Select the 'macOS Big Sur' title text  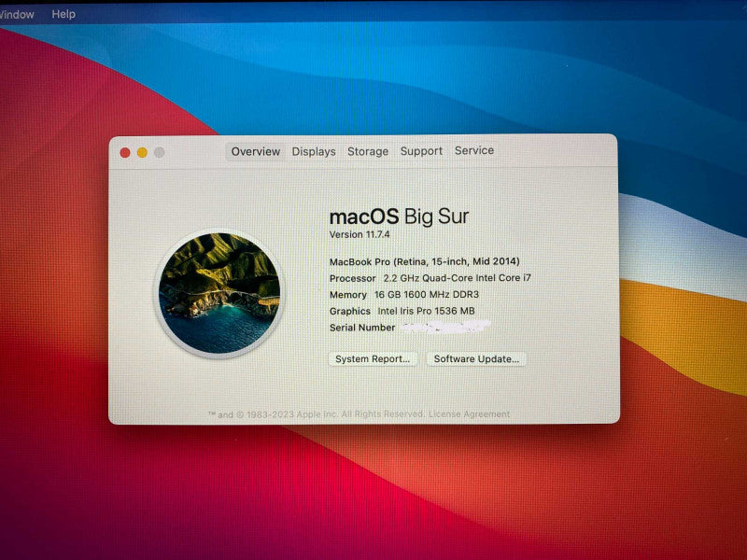[x=400, y=217]
